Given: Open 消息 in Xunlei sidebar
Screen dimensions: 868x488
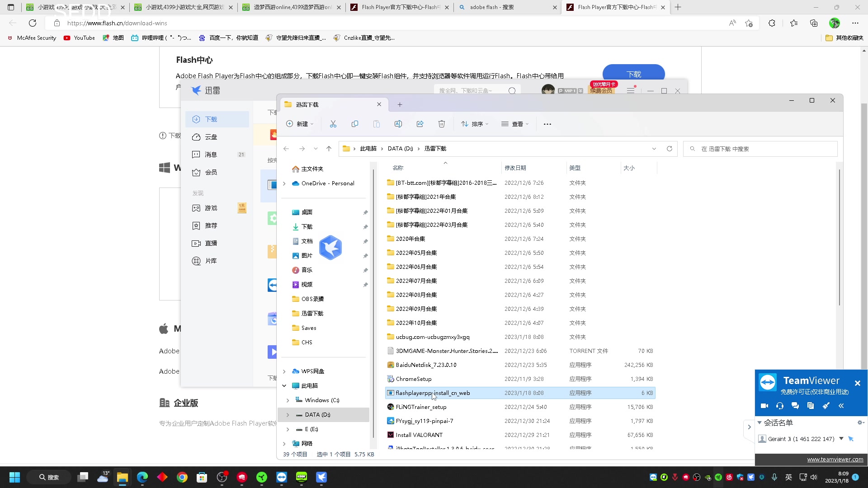Looking at the screenshot, I should 217,155.
